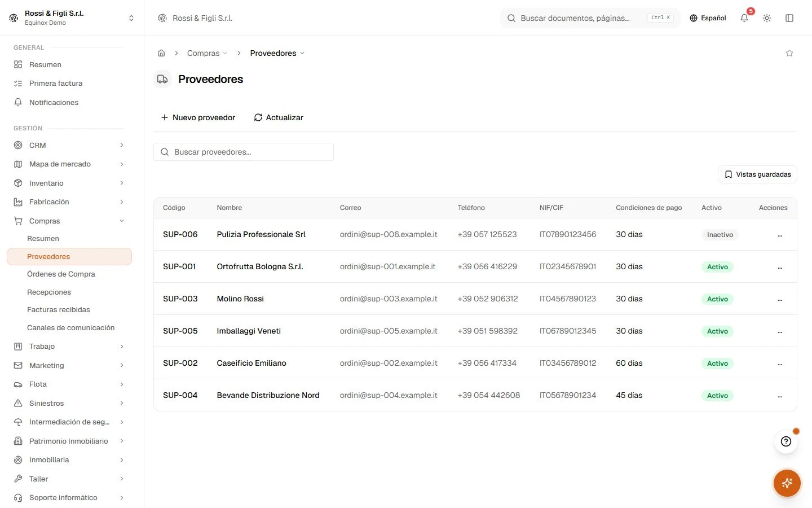812x508 pixels.
Task: Select supplier code SUP-004
Action: (180, 396)
